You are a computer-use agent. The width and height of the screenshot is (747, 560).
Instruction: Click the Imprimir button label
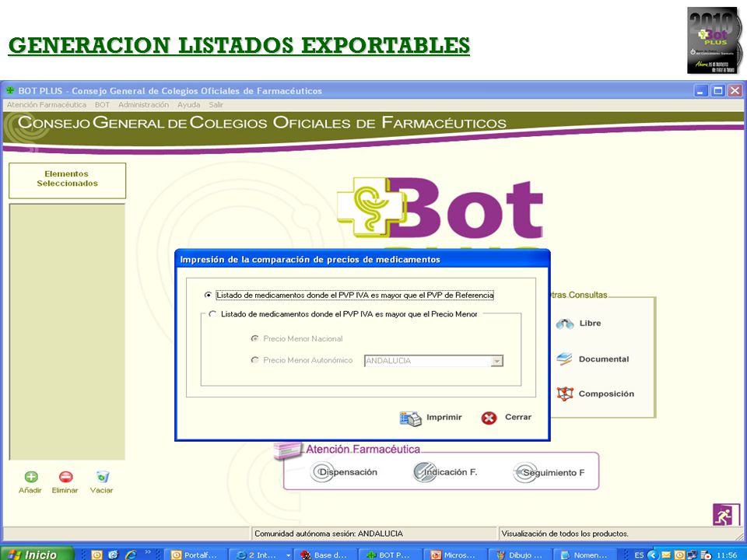click(x=444, y=417)
